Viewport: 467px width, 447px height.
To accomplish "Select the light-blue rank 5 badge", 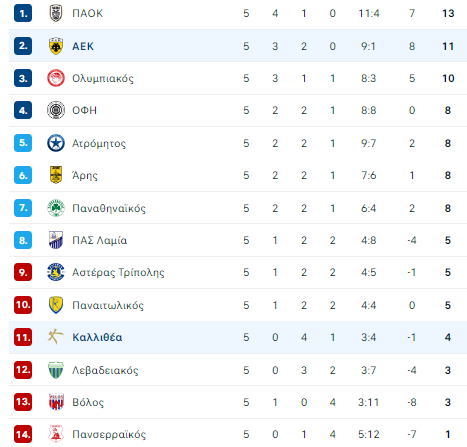I will tap(23, 143).
